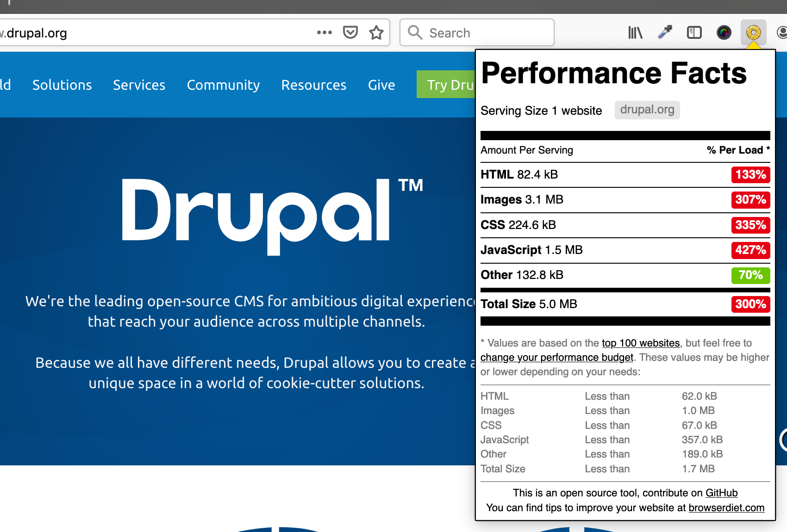This screenshot has width=787, height=532.
Task: Open the page actions three-dot menu
Action: point(324,32)
